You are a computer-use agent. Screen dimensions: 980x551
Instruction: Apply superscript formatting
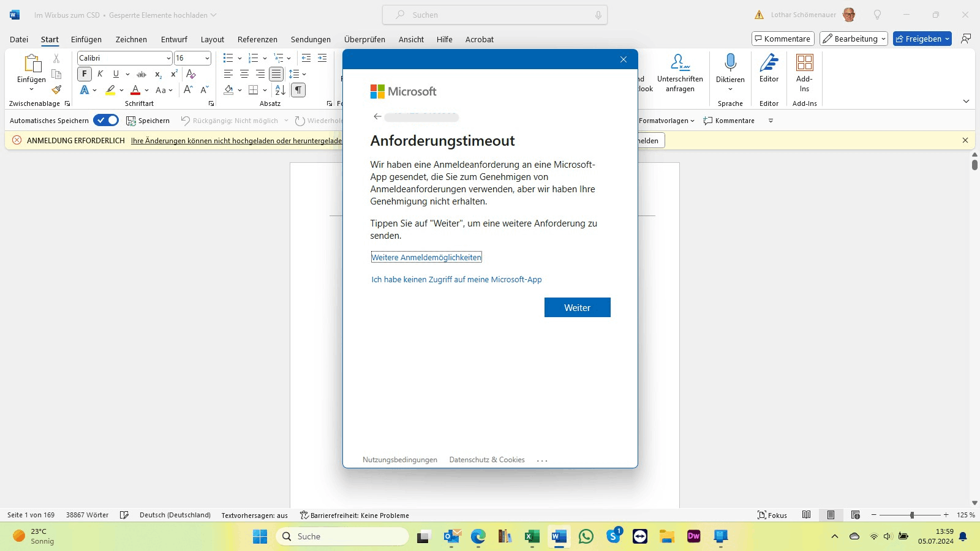pyautogui.click(x=174, y=74)
